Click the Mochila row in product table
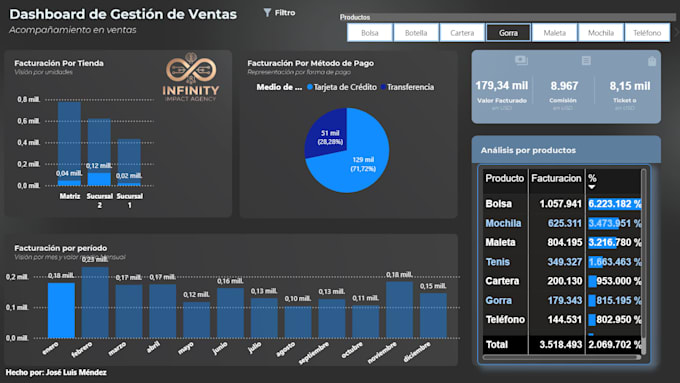This screenshot has height=383, width=680. pyautogui.click(x=562, y=223)
